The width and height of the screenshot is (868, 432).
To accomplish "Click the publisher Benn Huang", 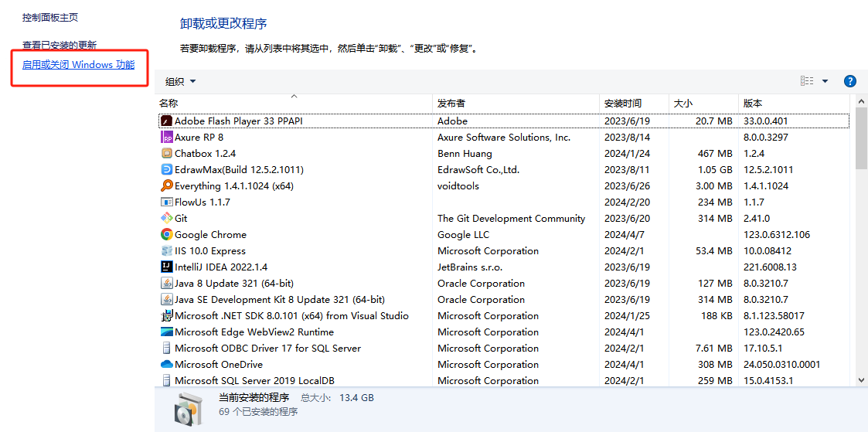I will pos(465,153).
